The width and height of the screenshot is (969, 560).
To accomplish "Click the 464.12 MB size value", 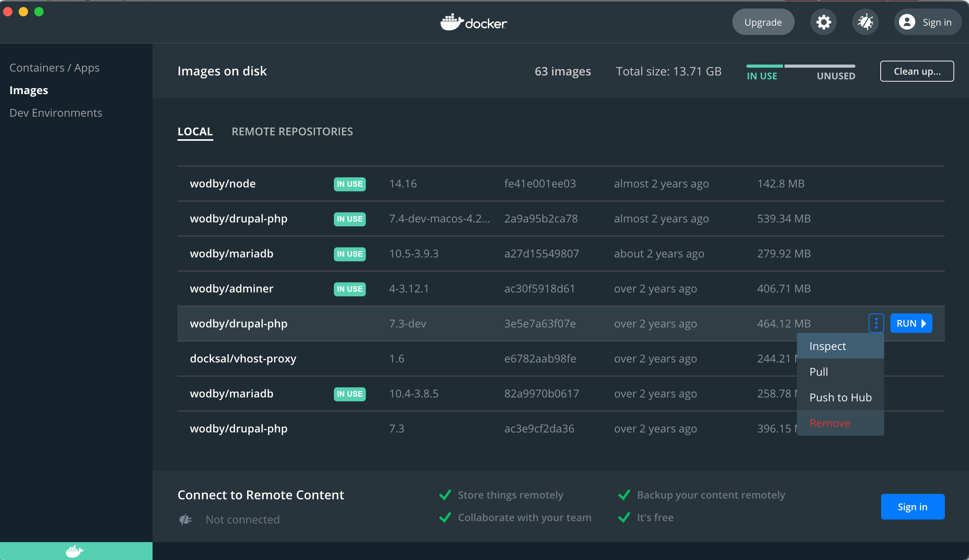I will pos(784,324).
